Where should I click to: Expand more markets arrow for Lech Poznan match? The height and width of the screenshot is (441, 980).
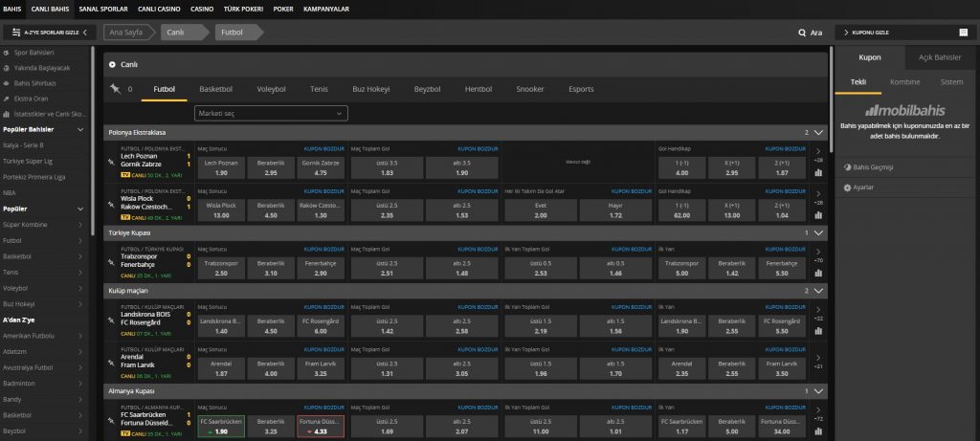(818, 151)
